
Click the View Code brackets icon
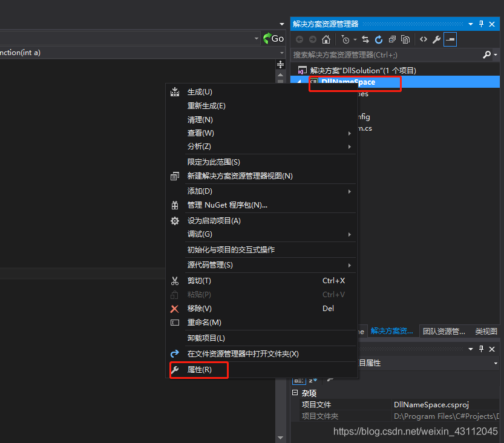(424, 39)
